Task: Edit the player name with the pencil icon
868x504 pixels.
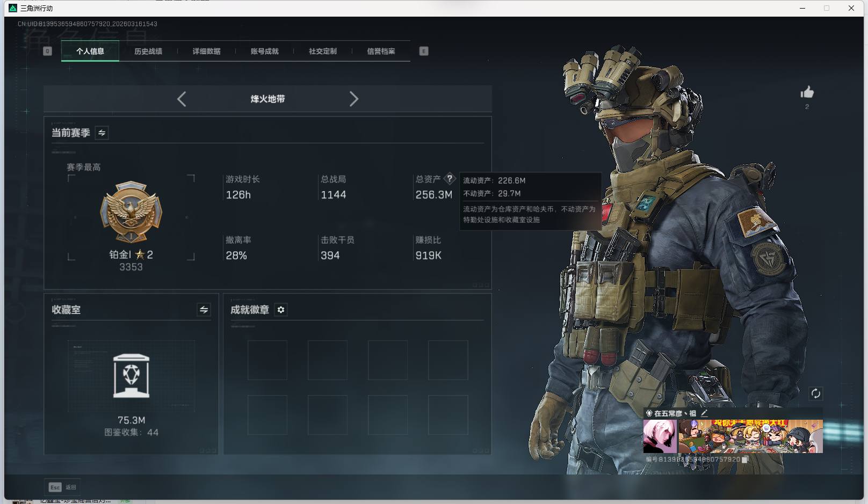Action: pyautogui.click(x=704, y=413)
